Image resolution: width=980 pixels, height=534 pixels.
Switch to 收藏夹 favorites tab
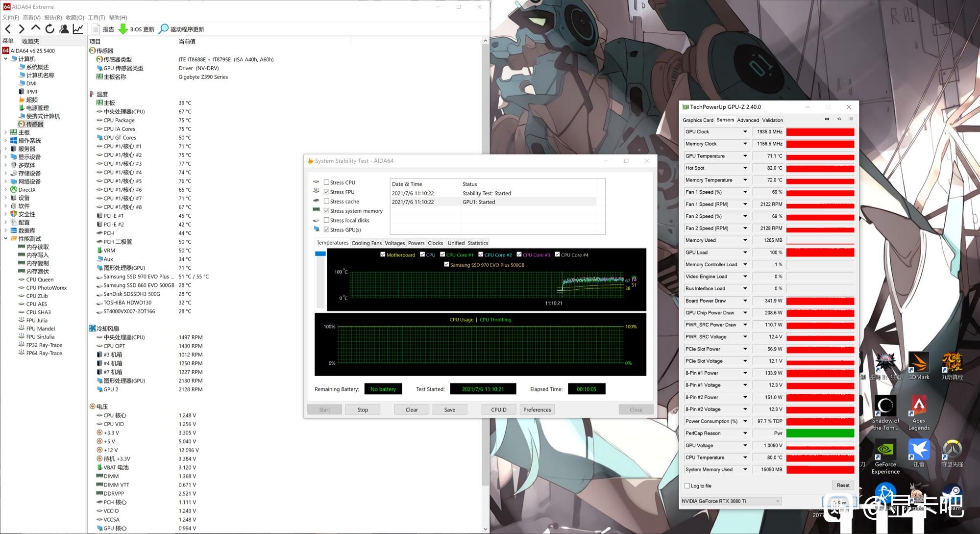[30, 41]
